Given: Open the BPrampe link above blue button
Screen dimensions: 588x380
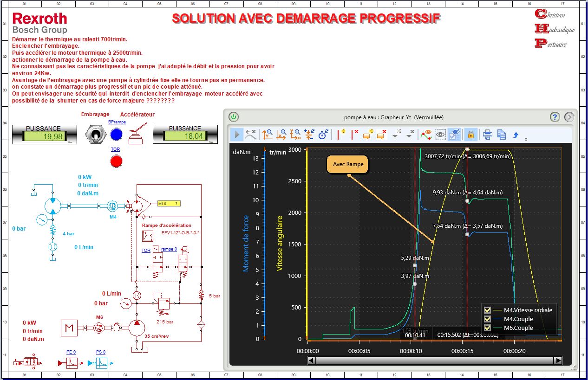Looking at the screenshot, I should click(117, 122).
